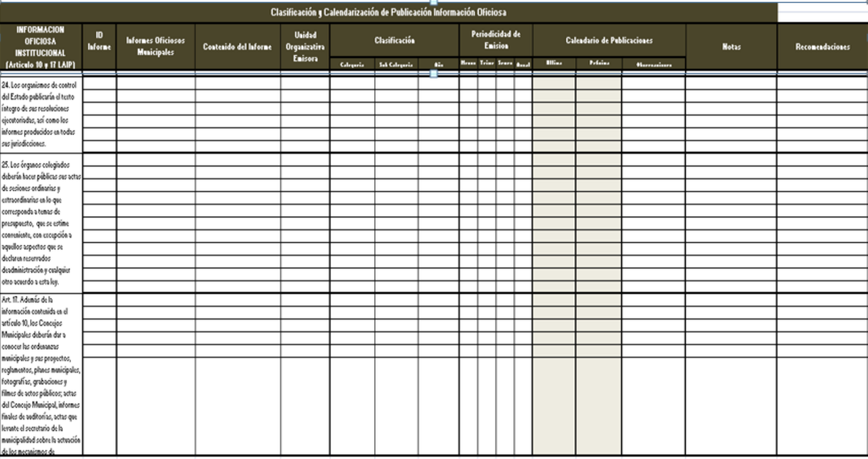
Task: Select the 'Sub Categoría' sub-header cell
Action: pyautogui.click(x=396, y=64)
